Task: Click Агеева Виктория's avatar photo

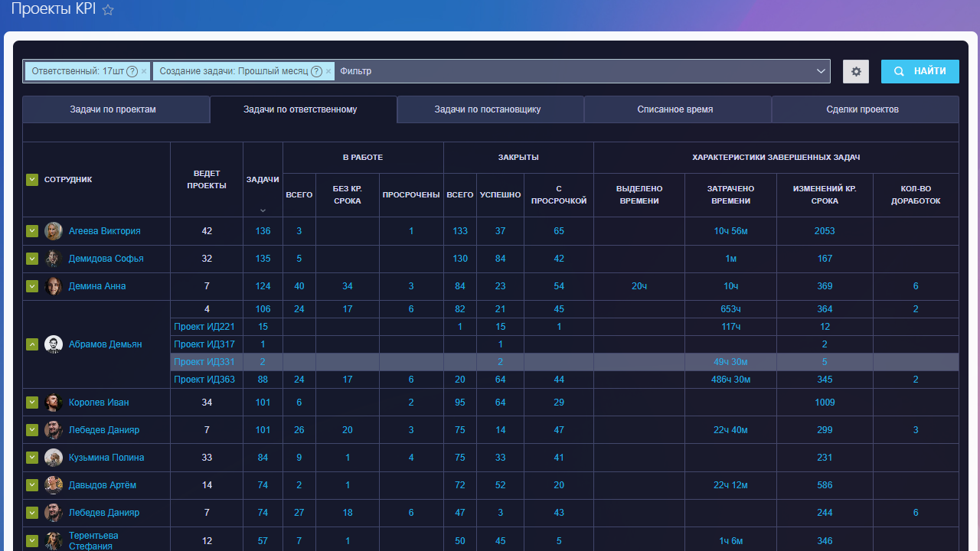Action: pyautogui.click(x=54, y=231)
